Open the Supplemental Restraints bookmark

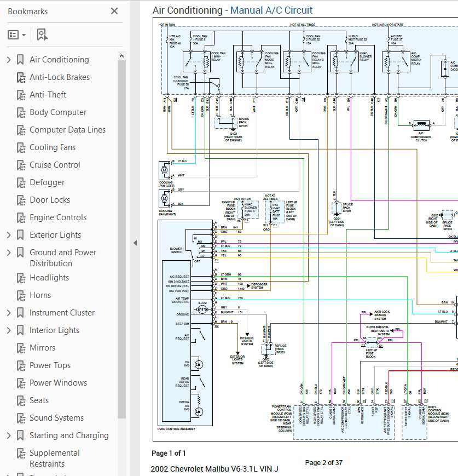tap(55, 458)
